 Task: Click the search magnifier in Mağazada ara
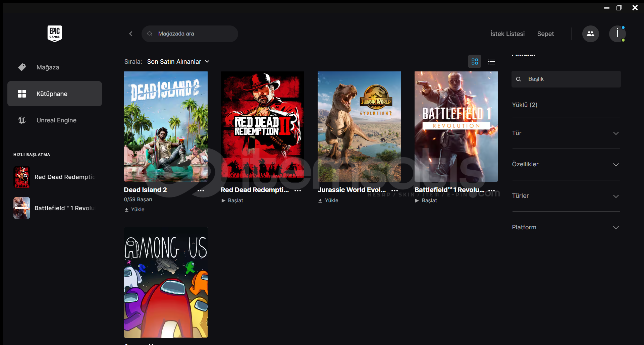tap(150, 34)
